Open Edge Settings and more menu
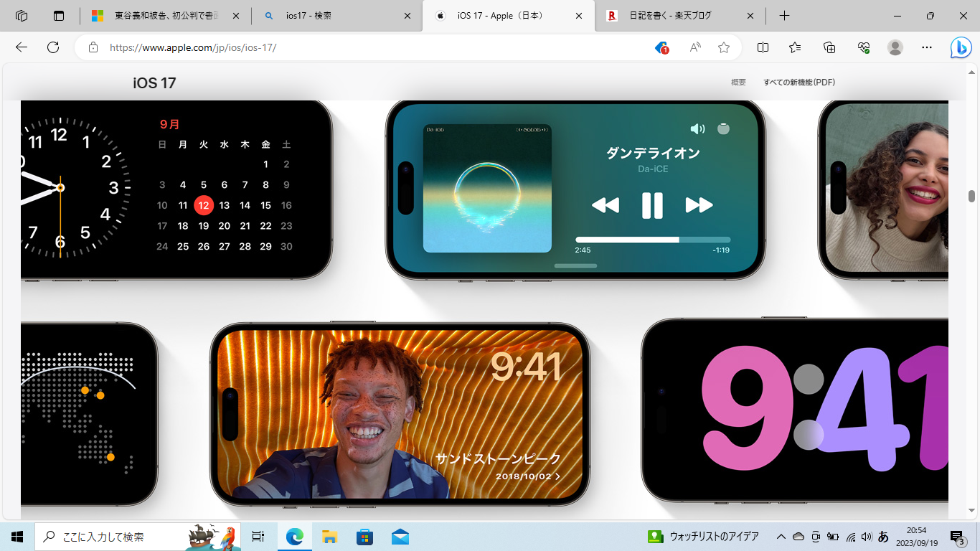980x551 pixels. click(927, 47)
